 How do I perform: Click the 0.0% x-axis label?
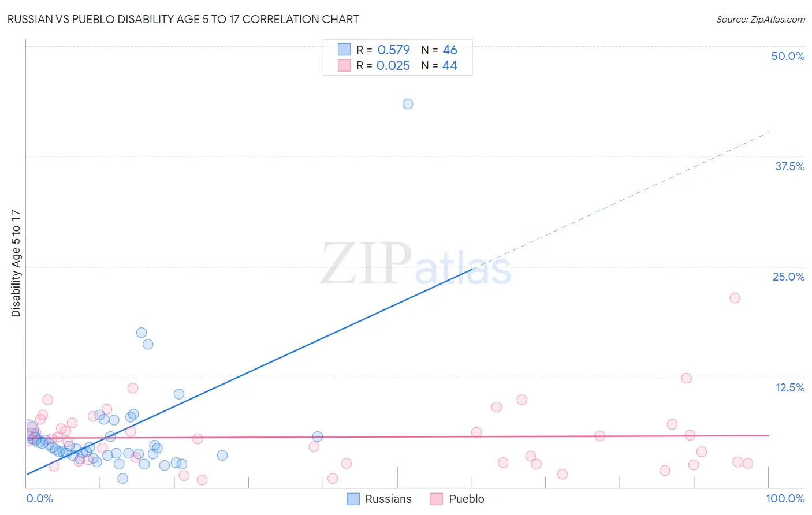[39, 498]
